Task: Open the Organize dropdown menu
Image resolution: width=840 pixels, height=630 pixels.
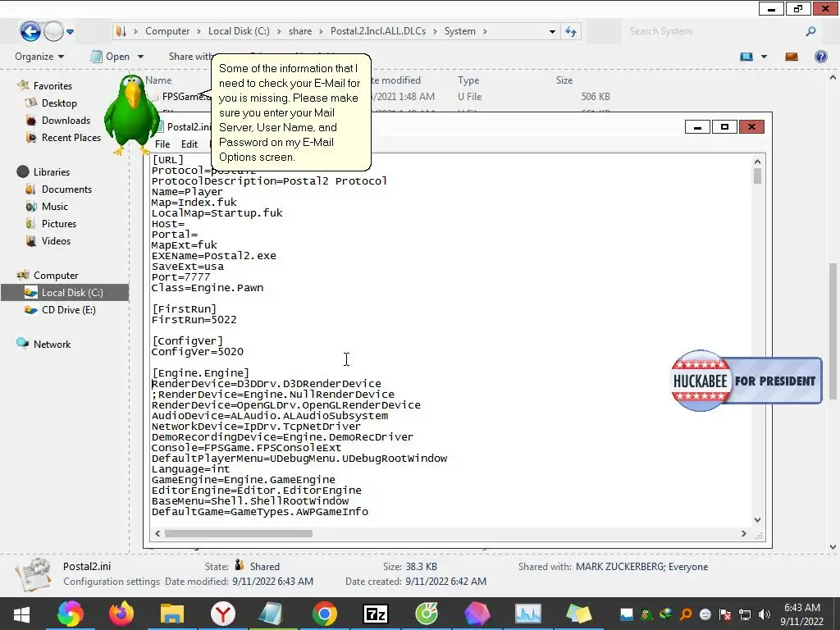Action: point(39,57)
